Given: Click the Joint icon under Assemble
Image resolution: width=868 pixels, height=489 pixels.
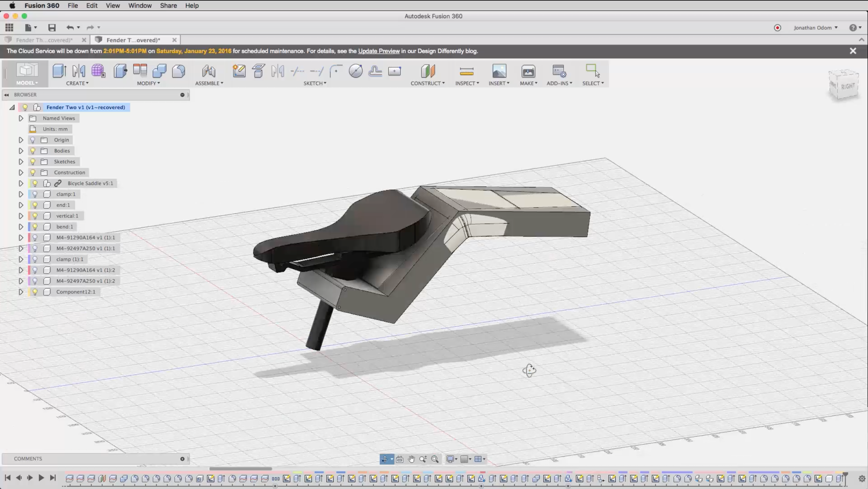Looking at the screenshot, I should click(x=209, y=71).
